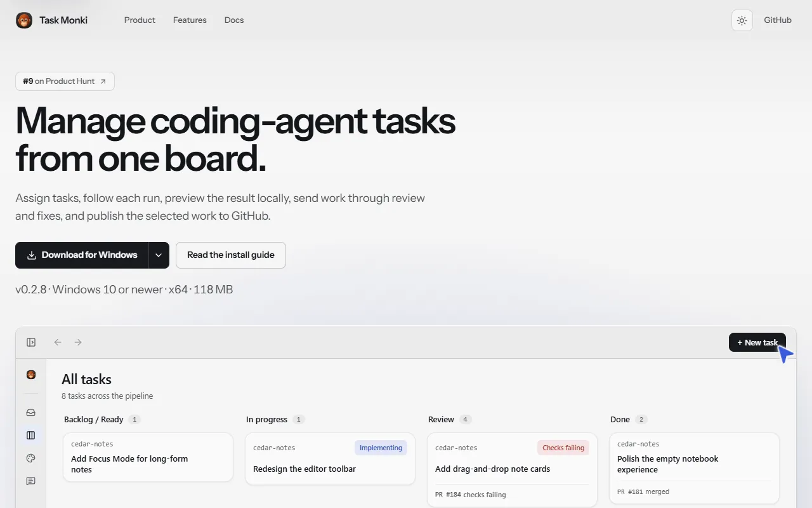Image resolution: width=812 pixels, height=508 pixels.
Task: Open the inbox icon in the app sidebar
Action: pyautogui.click(x=31, y=412)
